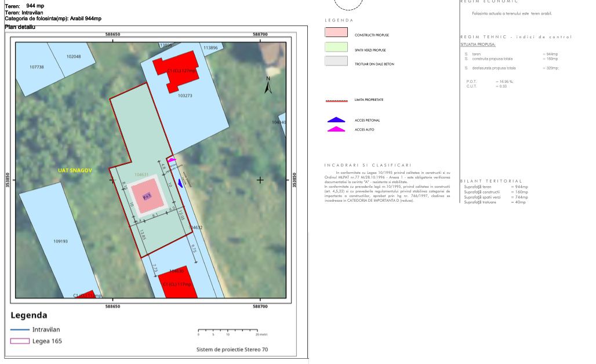Click the black crosshair marker on the map
The width and height of the screenshot is (596, 364).
260,180
